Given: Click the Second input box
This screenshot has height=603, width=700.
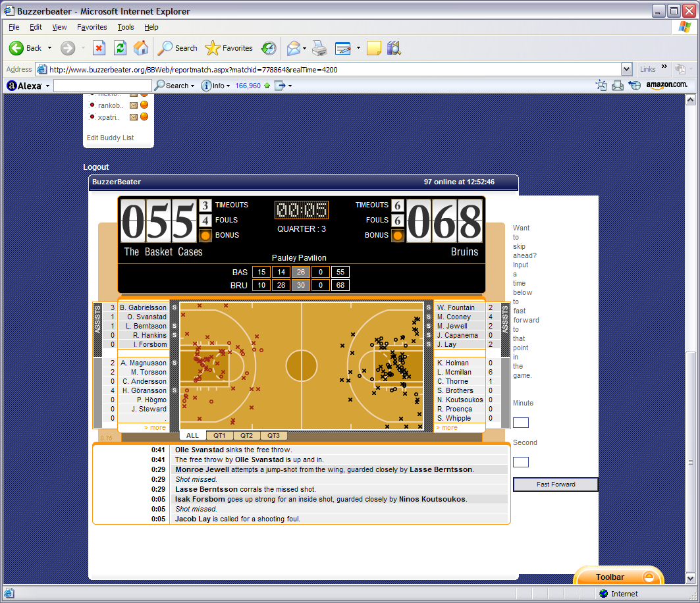Looking at the screenshot, I should [521, 462].
